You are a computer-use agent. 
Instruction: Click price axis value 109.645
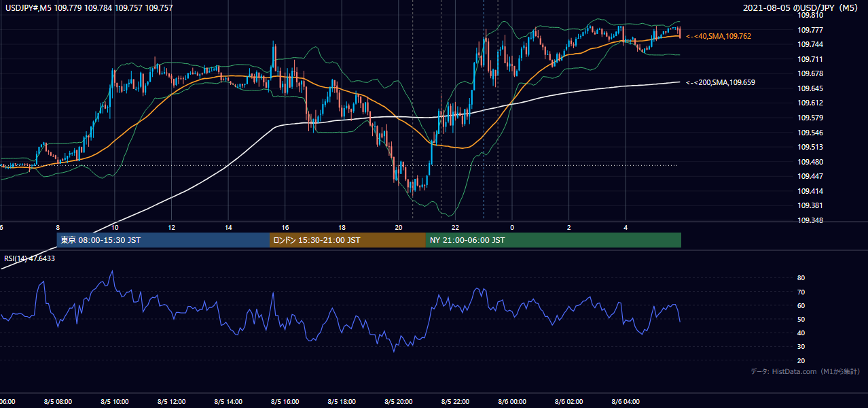tap(810, 88)
